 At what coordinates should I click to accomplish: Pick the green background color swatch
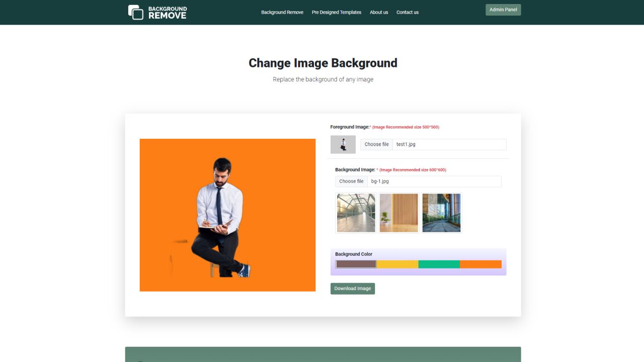[439, 264]
